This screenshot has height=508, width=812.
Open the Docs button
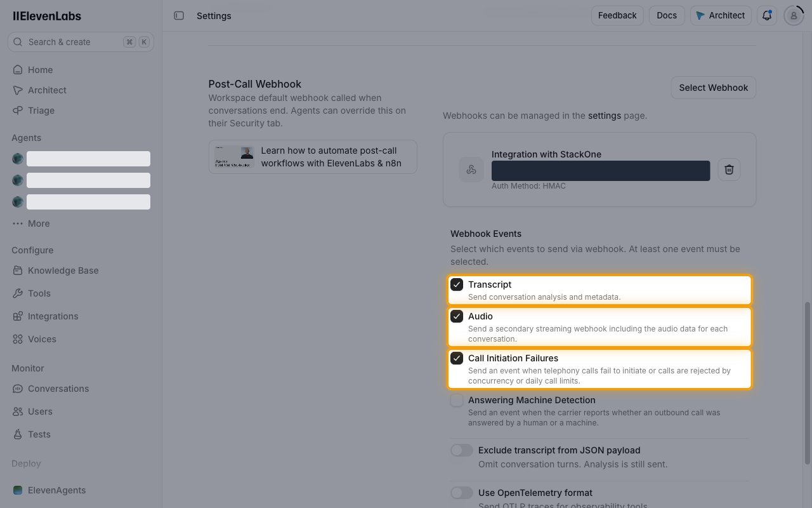pyautogui.click(x=667, y=15)
